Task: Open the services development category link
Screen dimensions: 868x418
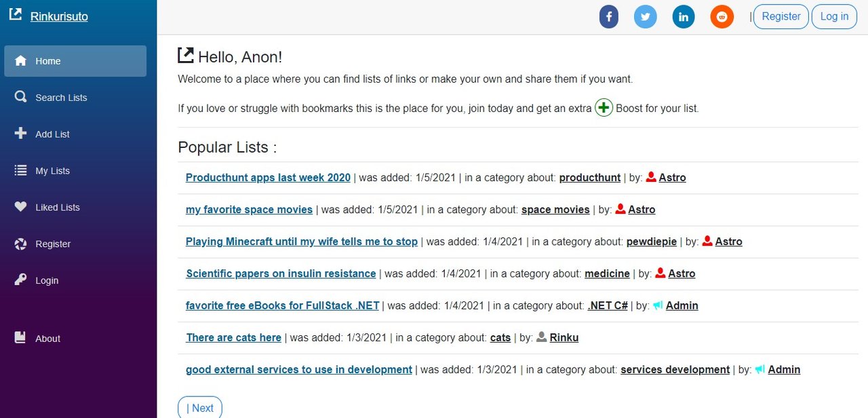Action: click(675, 370)
